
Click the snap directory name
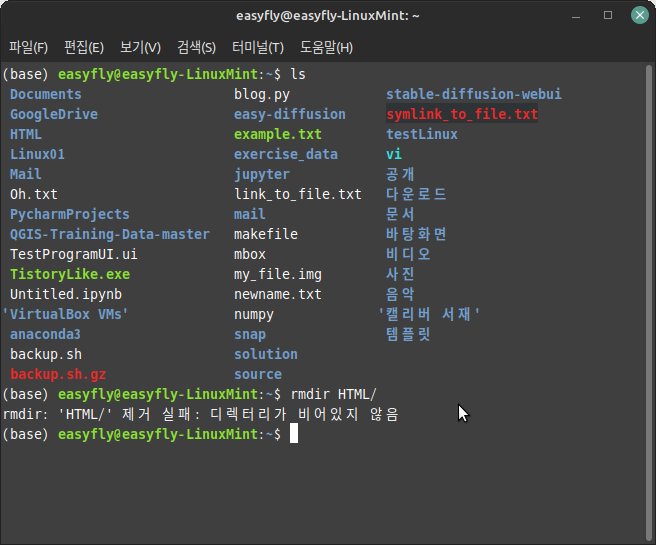(250, 334)
